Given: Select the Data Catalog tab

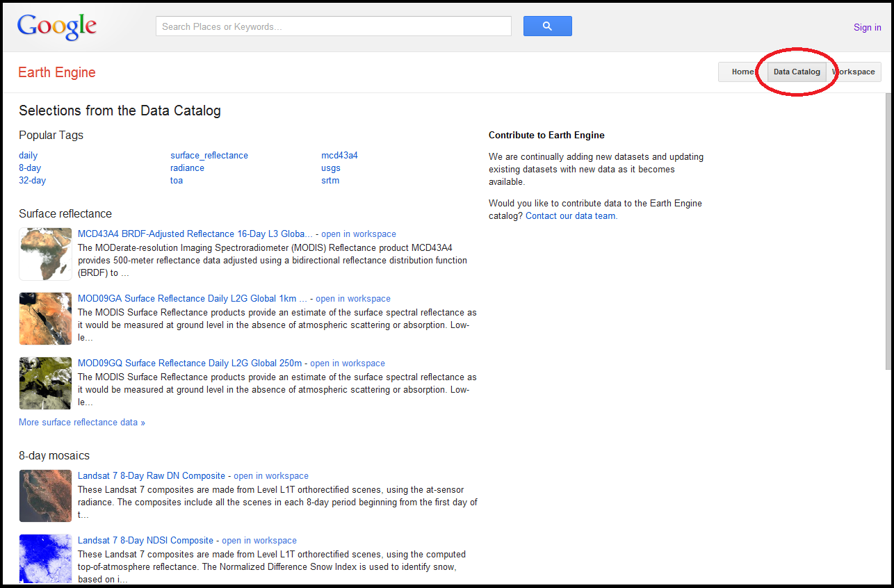Looking at the screenshot, I should (797, 72).
